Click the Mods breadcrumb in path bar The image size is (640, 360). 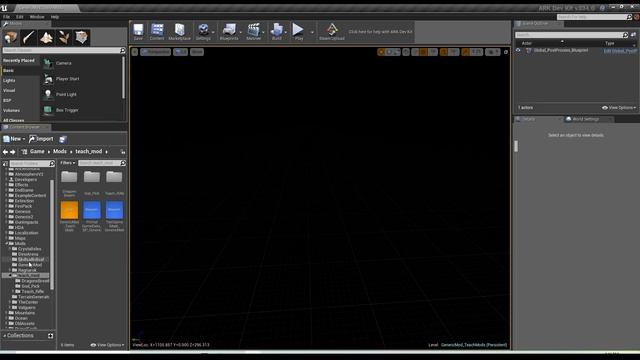pyautogui.click(x=60, y=151)
